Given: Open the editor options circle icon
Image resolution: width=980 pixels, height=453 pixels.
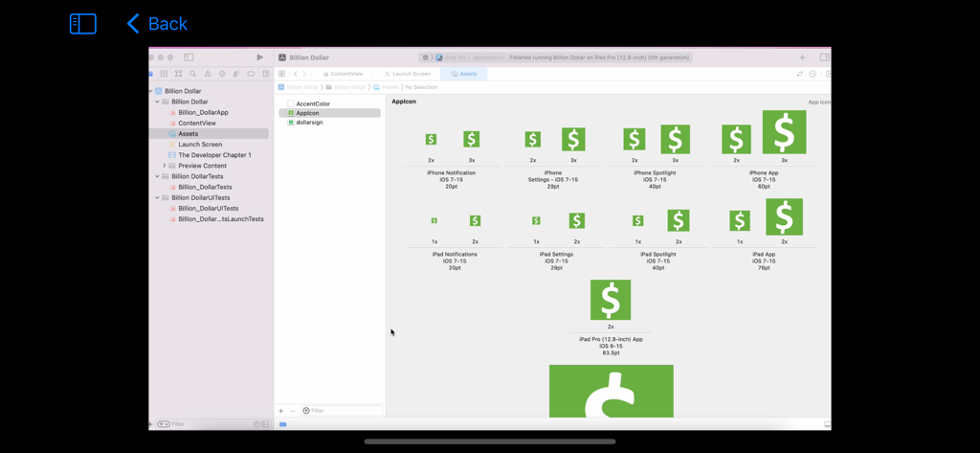Looking at the screenshot, I should coord(813,74).
